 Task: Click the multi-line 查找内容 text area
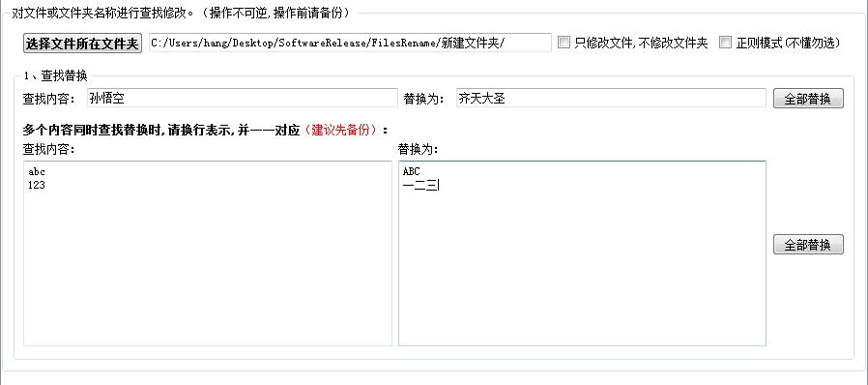tap(208, 253)
